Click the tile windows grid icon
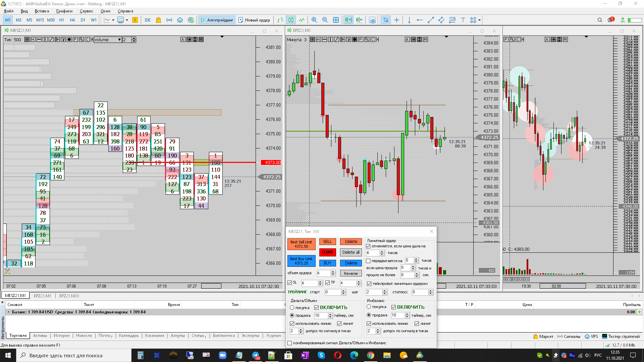644x362 pixels. click(336, 20)
